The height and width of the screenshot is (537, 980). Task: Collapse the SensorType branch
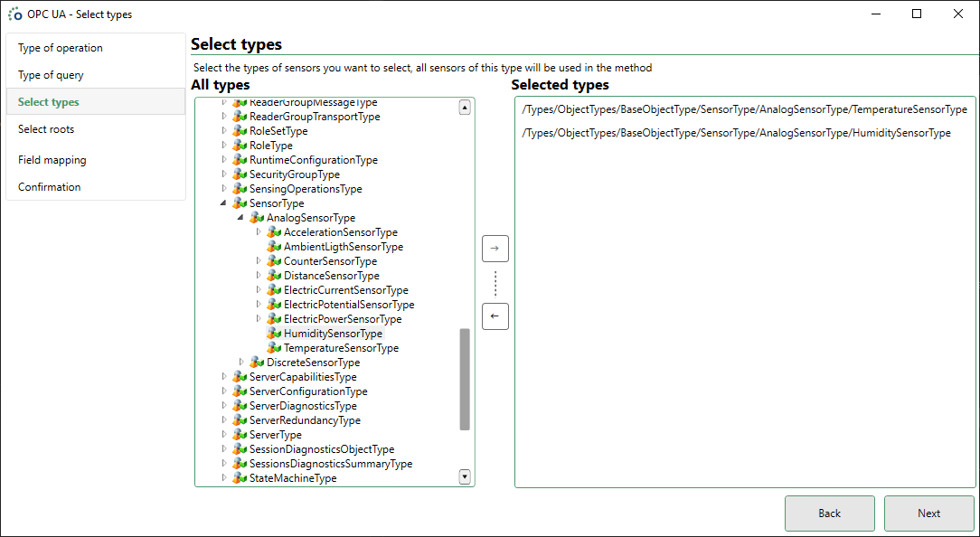[222, 203]
